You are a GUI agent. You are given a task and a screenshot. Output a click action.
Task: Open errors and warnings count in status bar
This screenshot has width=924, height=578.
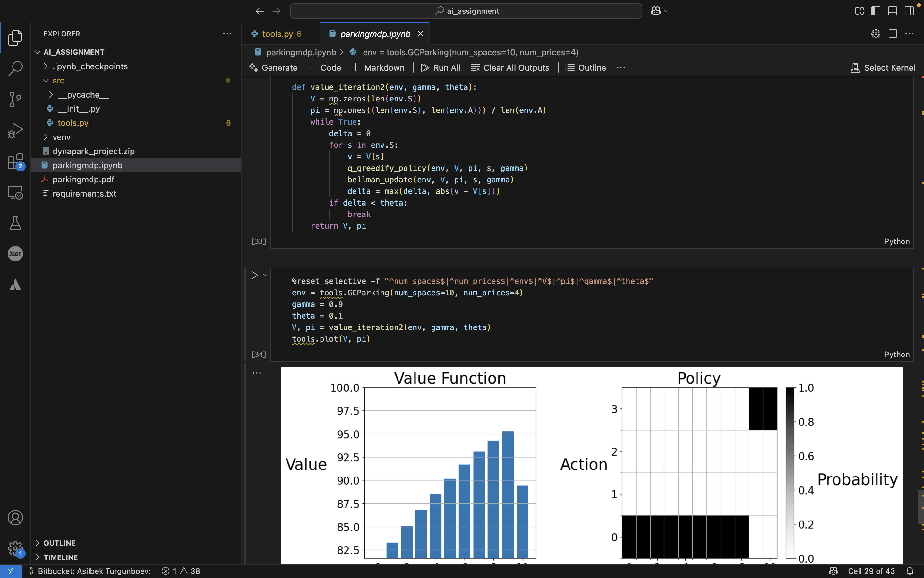[181, 571]
